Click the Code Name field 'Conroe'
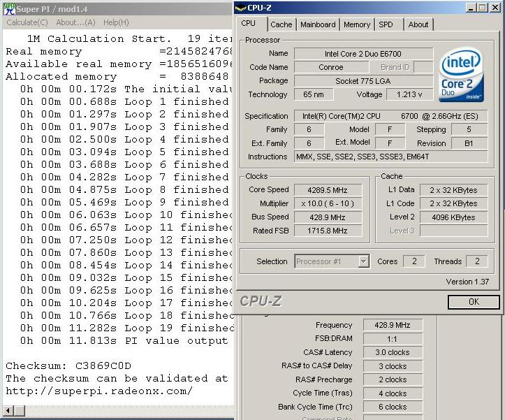The image size is (505, 420). 331,67
